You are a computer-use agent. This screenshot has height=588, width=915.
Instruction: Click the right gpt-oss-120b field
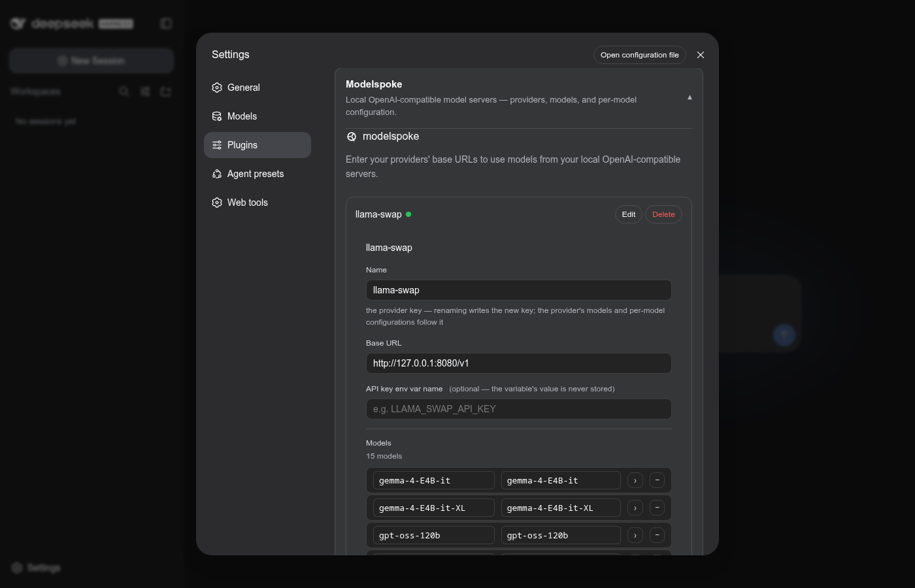(x=561, y=535)
